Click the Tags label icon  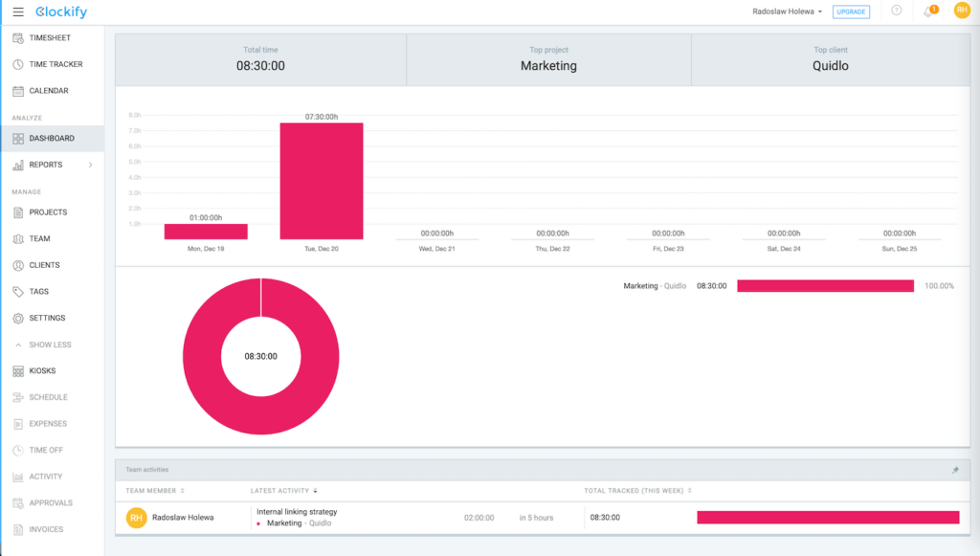click(18, 292)
